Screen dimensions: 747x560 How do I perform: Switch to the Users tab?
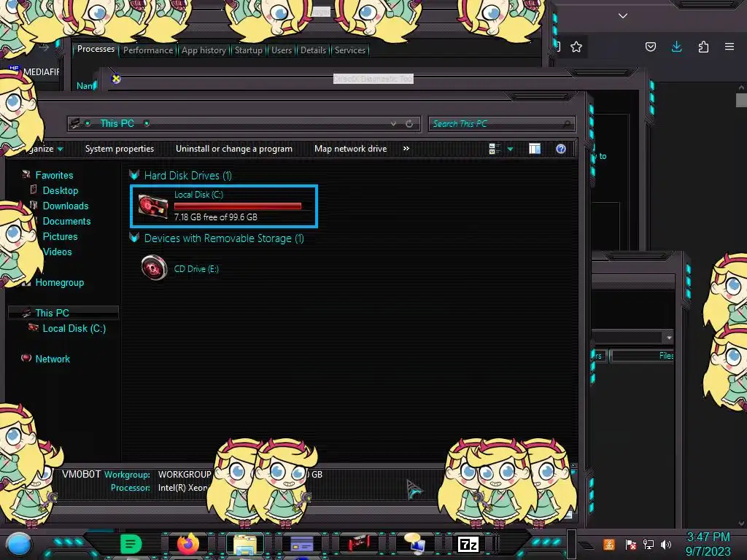(x=282, y=50)
